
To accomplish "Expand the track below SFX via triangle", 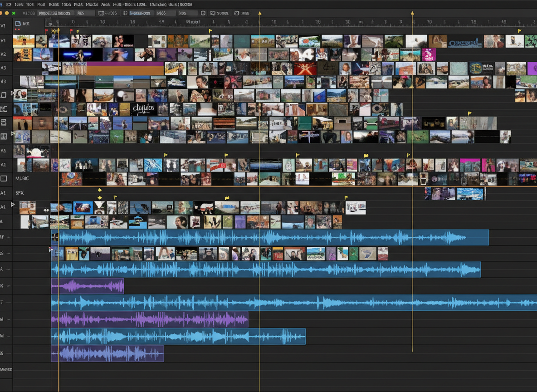I will click(x=13, y=205).
